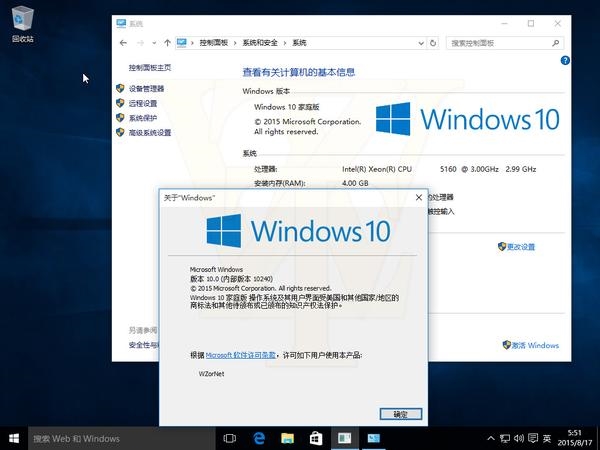Click the Back arrow in System window
The height and width of the screenshot is (450, 600).
[123, 43]
